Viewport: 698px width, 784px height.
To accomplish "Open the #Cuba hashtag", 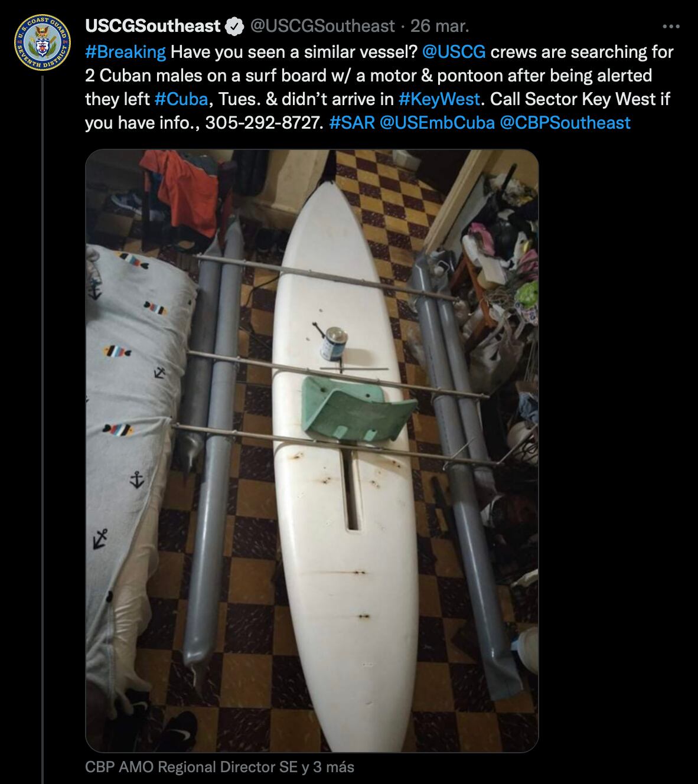I will pos(181,99).
